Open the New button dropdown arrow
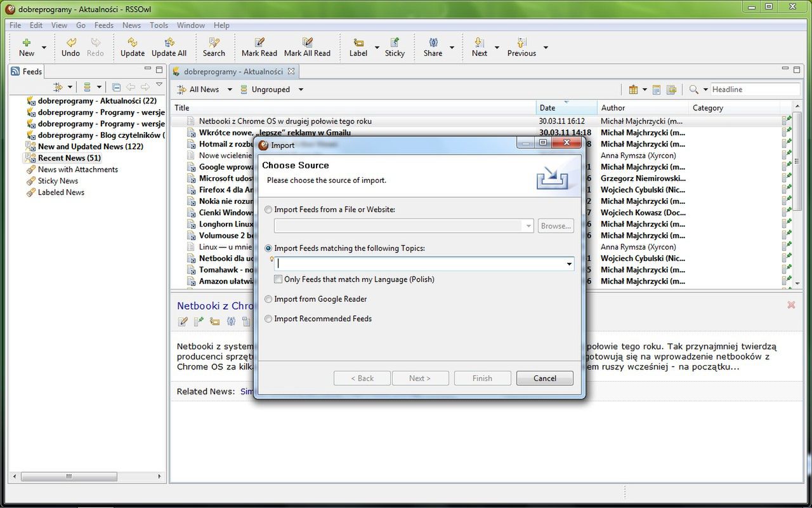 [44, 48]
